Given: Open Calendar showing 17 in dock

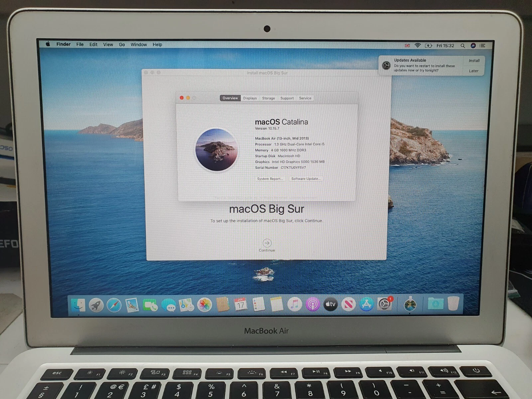Looking at the screenshot, I should (241, 304).
